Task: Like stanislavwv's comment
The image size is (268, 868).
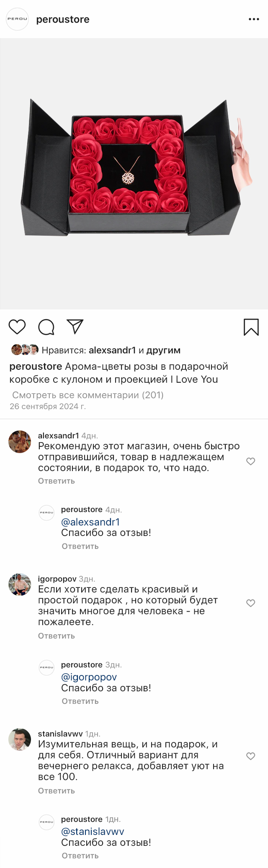Action: click(x=250, y=756)
